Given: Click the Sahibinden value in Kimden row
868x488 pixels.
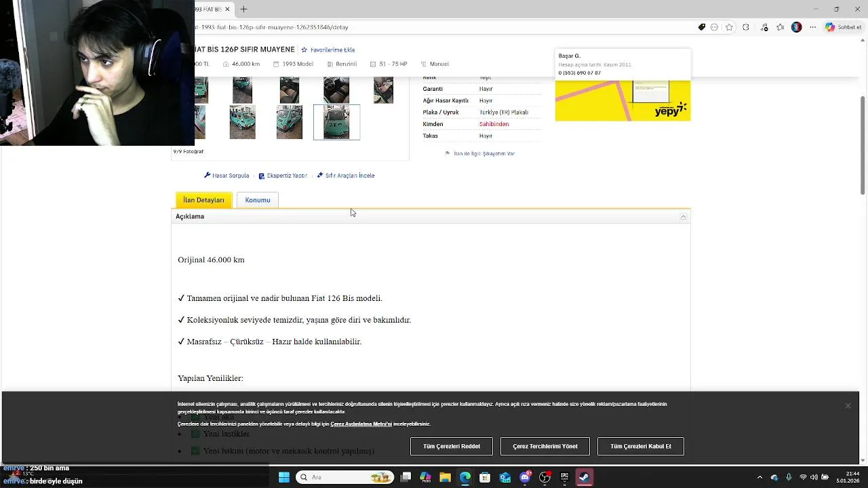Looking at the screenshot, I should pos(494,124).
